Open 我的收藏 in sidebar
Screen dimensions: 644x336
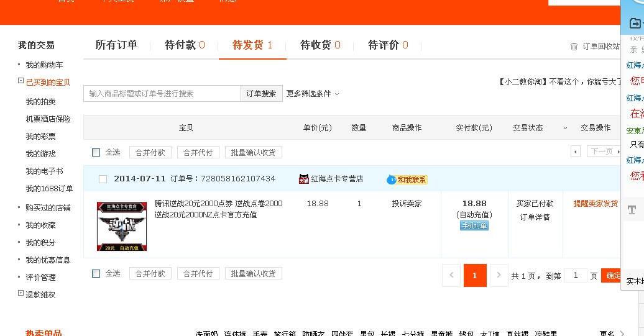(x=40, y=225)
